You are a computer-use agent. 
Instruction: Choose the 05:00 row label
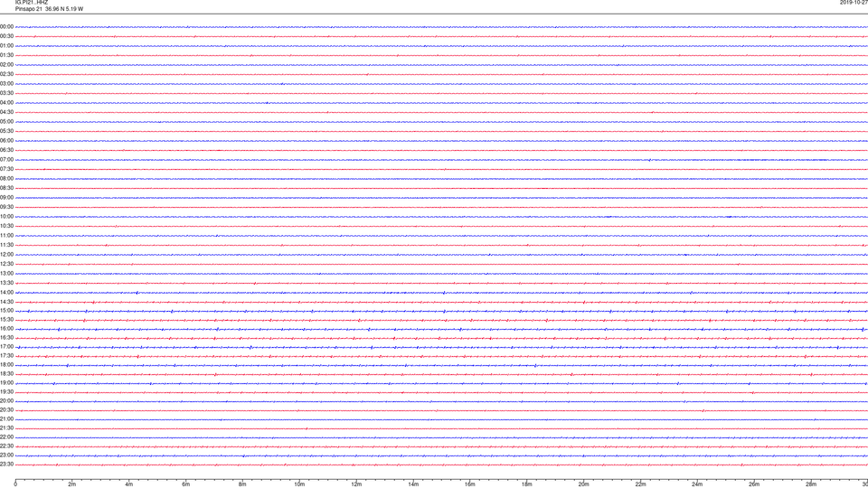pos(6,122)
